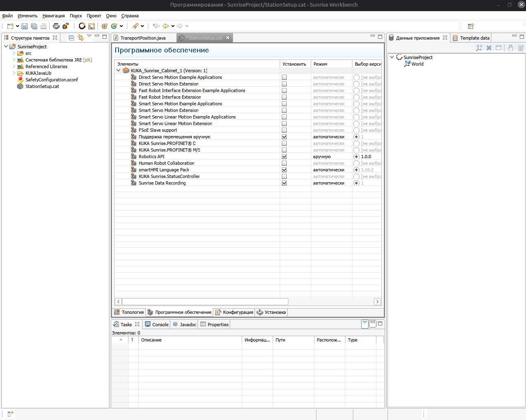
Task: Collapse all in package structure view
Action: [x=71, y=38]
